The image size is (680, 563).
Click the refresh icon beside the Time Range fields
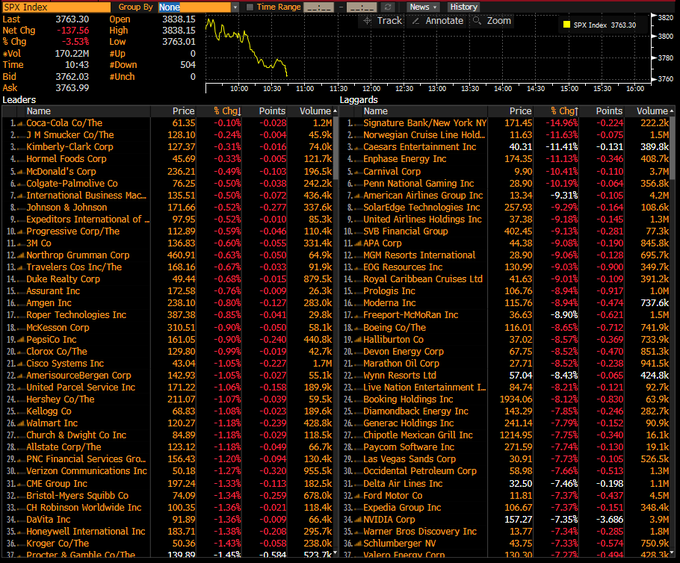pyautogui.click(x=388, y=7)
